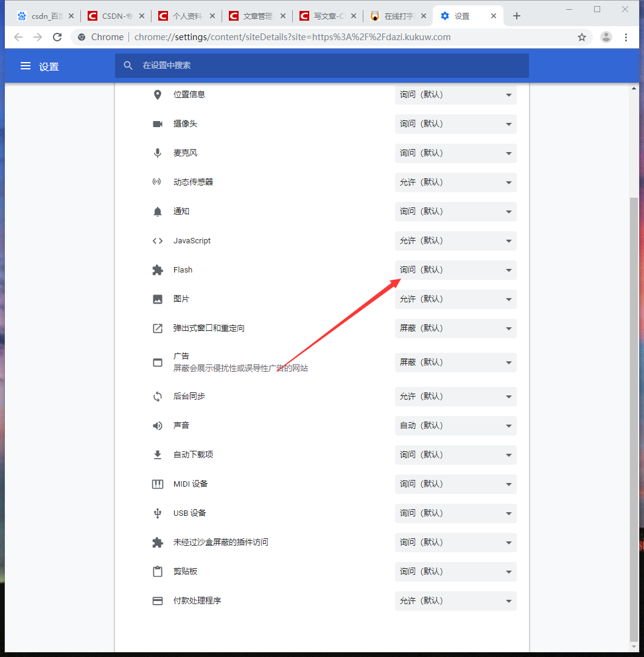Viewport: 644px width, 657px height.
Task: Click the image icon beside 图片
Action: pyautogui.click(x=157, y=299)
